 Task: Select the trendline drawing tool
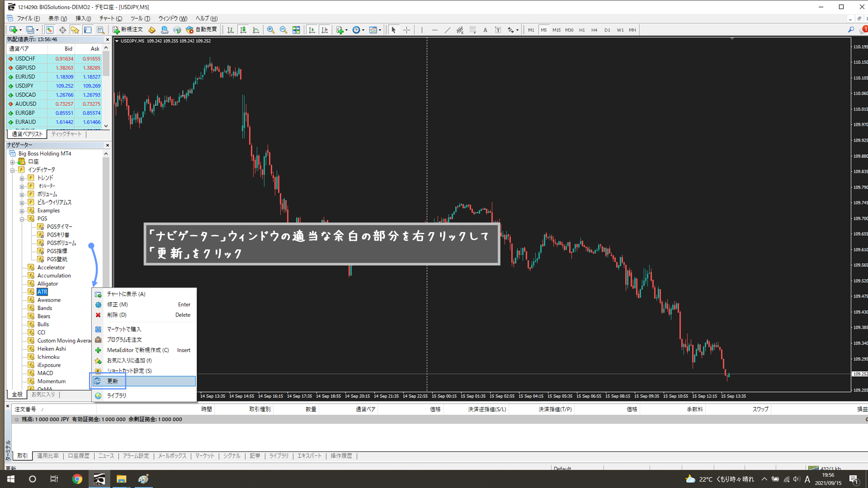coord(447,30)
